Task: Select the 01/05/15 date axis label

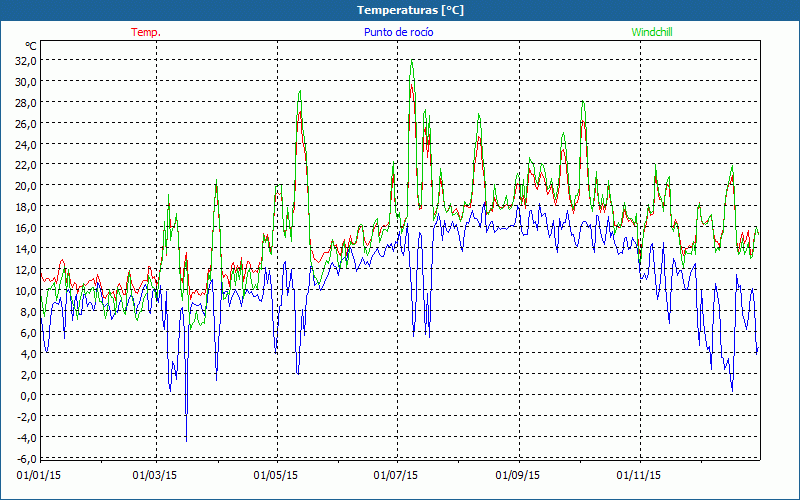Action: coord(276,475)
